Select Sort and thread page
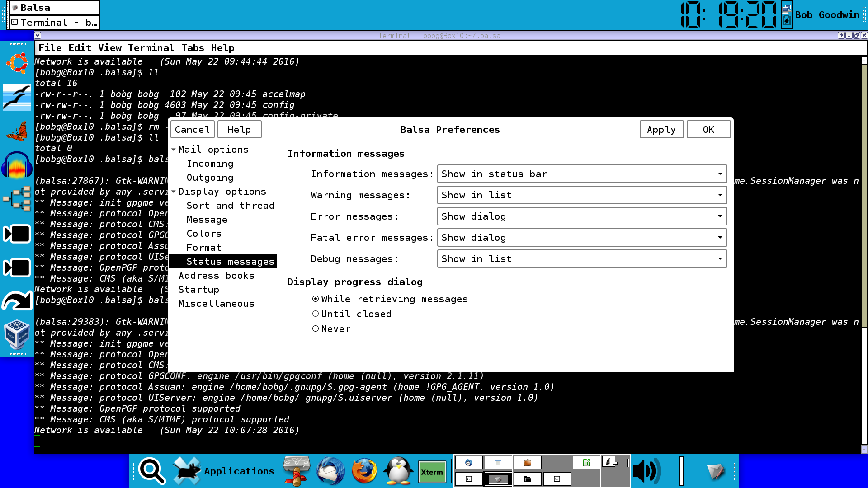This screenshot has width=868, height=488. click(x=231, y=206)
